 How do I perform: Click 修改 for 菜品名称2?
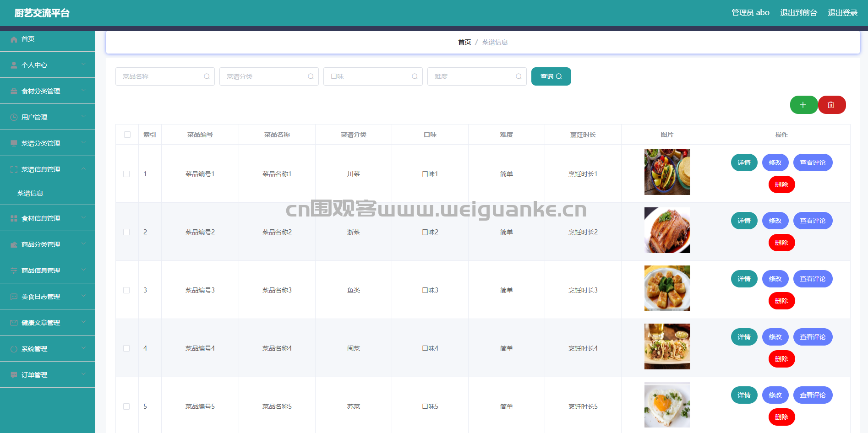[775, 221]
